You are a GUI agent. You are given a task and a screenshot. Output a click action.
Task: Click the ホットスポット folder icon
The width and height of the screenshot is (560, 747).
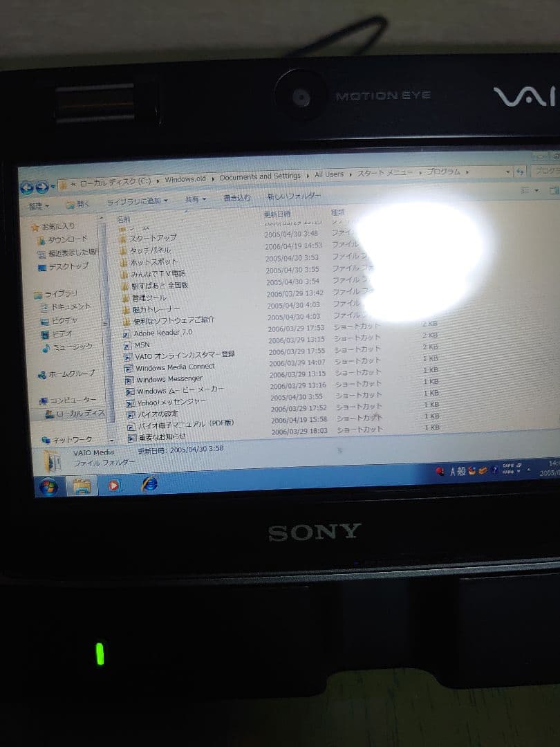point(124,263)
